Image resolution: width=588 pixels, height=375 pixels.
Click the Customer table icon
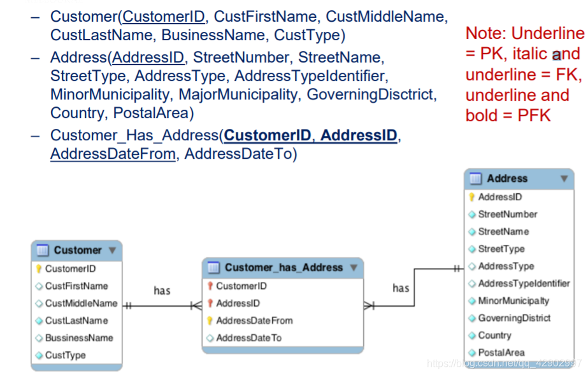coord(43,250)
